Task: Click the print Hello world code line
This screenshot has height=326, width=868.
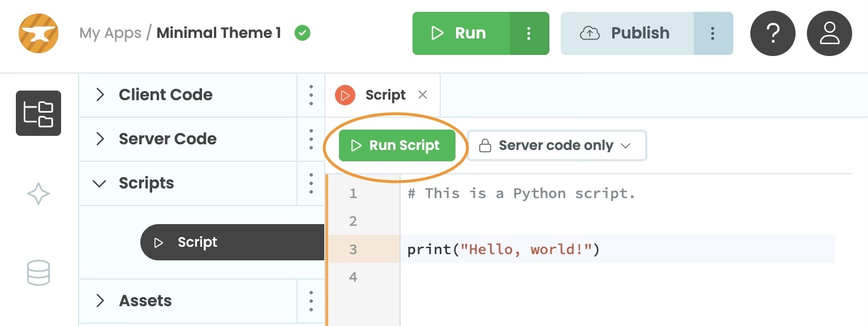Action: coord(503,249)
